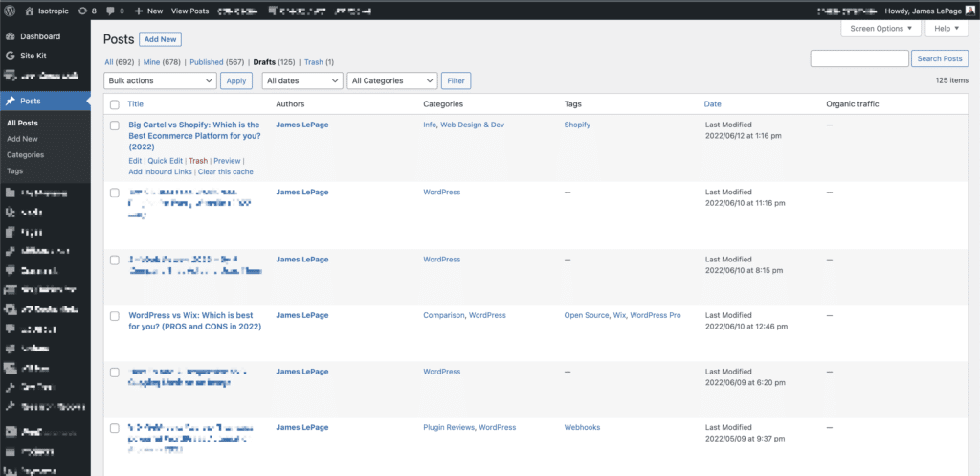Click the Wix tag link

(x=619, y=316)
